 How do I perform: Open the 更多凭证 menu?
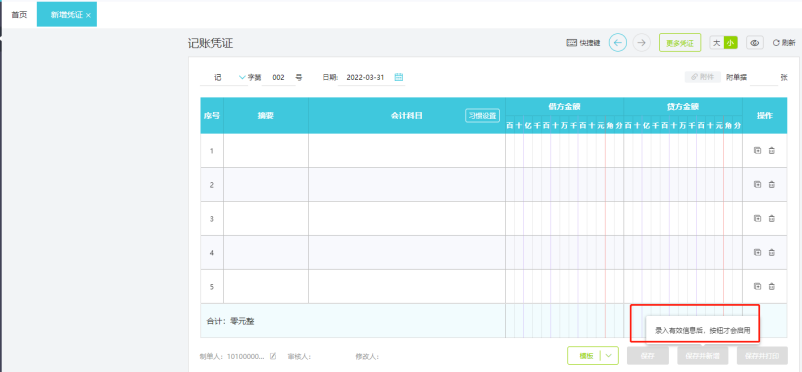[680, 43]
